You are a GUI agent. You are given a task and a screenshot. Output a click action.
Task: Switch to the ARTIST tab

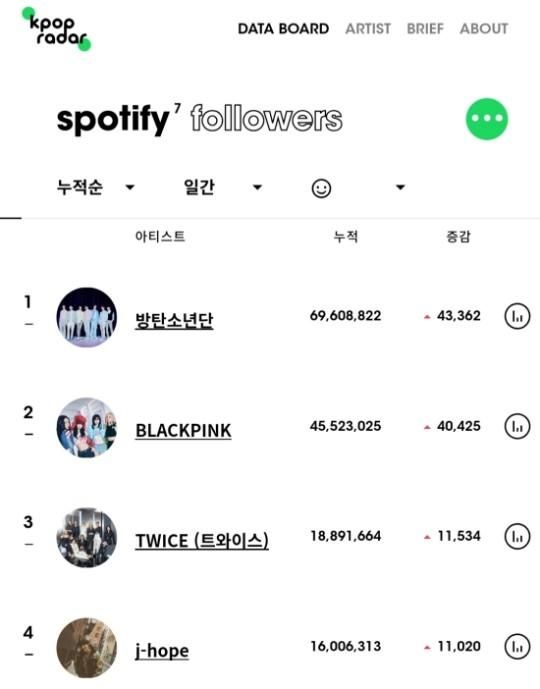tap(368, 29)
